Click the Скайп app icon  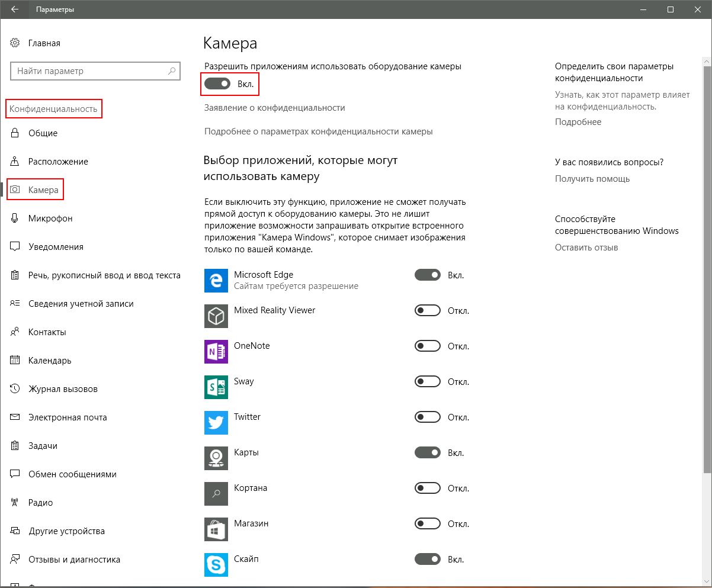[x=216, y=565]
